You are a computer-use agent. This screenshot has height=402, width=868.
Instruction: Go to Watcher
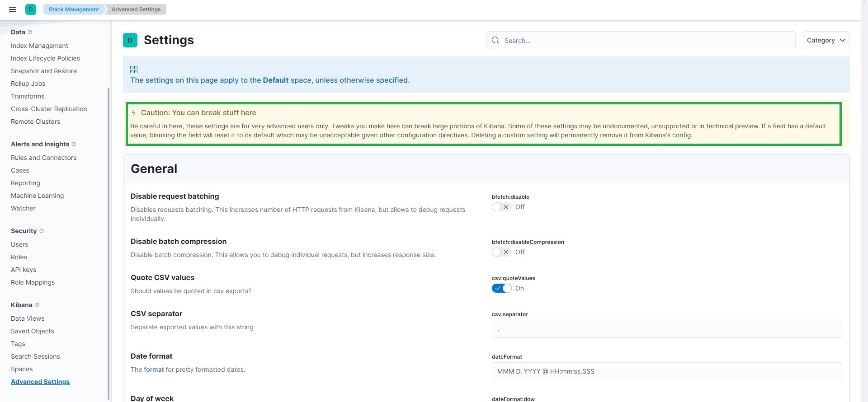pos(23,208)
